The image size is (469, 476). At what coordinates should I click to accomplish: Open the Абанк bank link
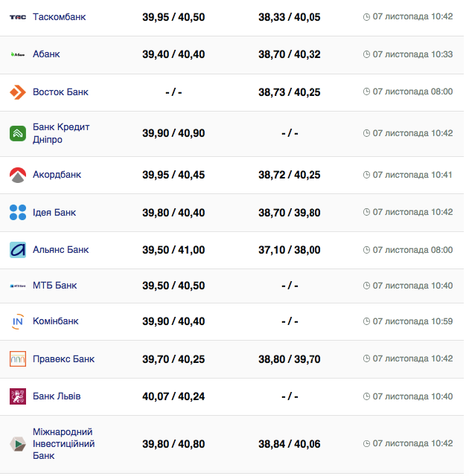click(46, 54)
